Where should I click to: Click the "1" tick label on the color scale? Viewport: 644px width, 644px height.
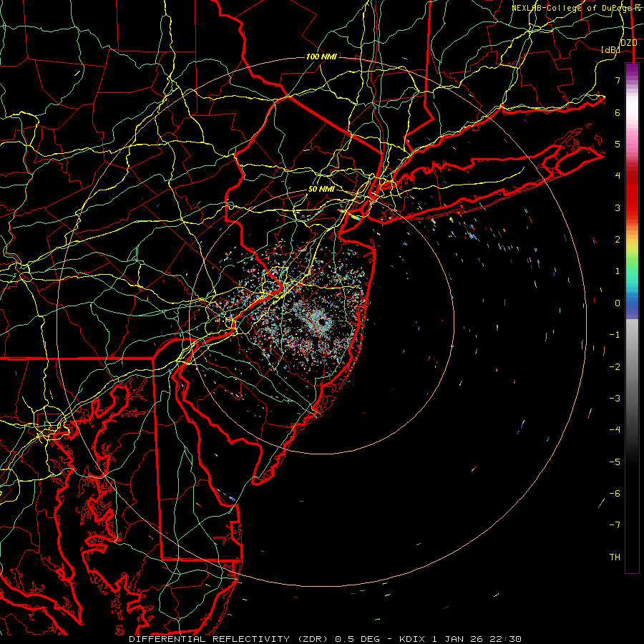618,270
